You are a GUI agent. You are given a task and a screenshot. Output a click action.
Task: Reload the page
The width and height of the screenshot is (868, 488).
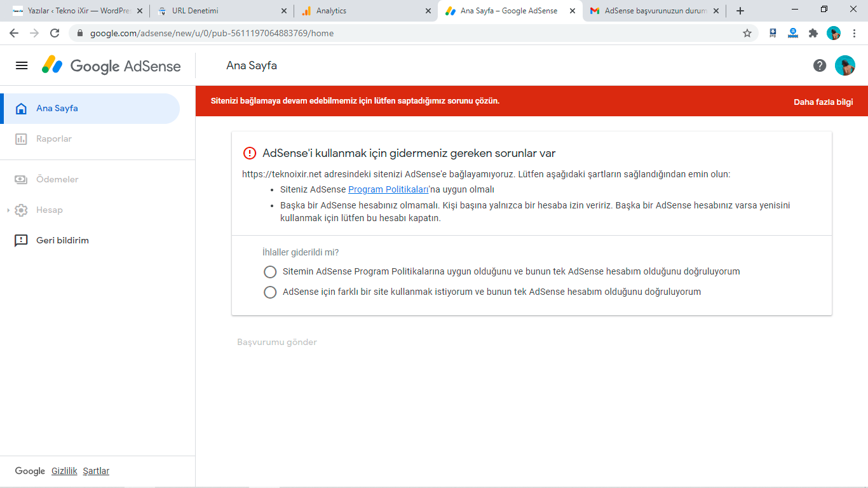55,33
